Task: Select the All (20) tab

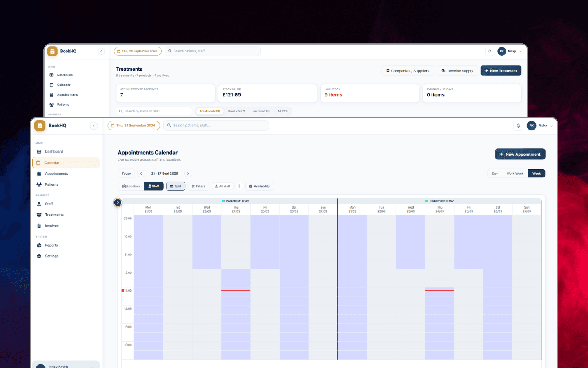Action: [283, 111]
